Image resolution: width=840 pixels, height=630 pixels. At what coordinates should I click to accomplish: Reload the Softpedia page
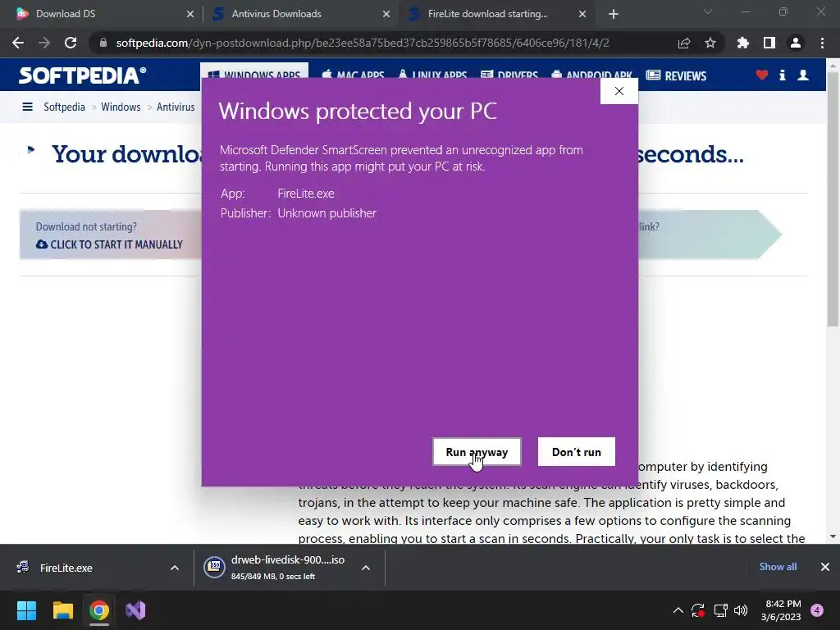[71, 43]
